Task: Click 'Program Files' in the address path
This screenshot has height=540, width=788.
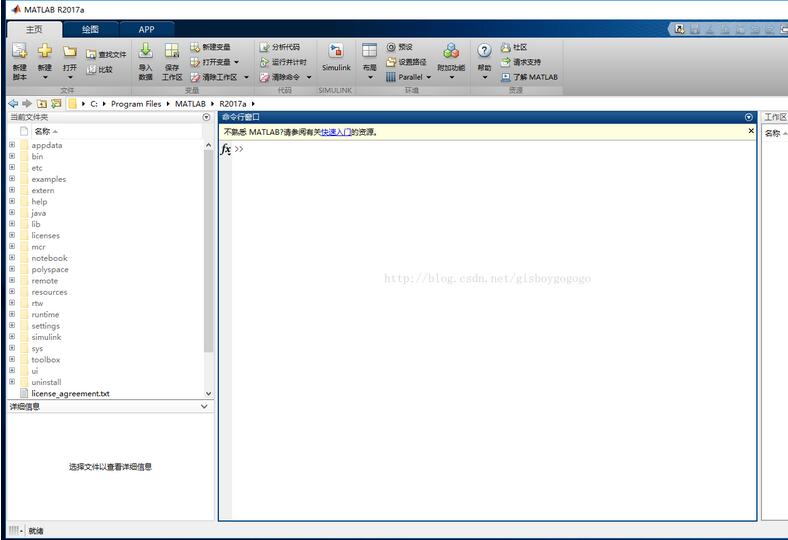Action: pos(136,104)
